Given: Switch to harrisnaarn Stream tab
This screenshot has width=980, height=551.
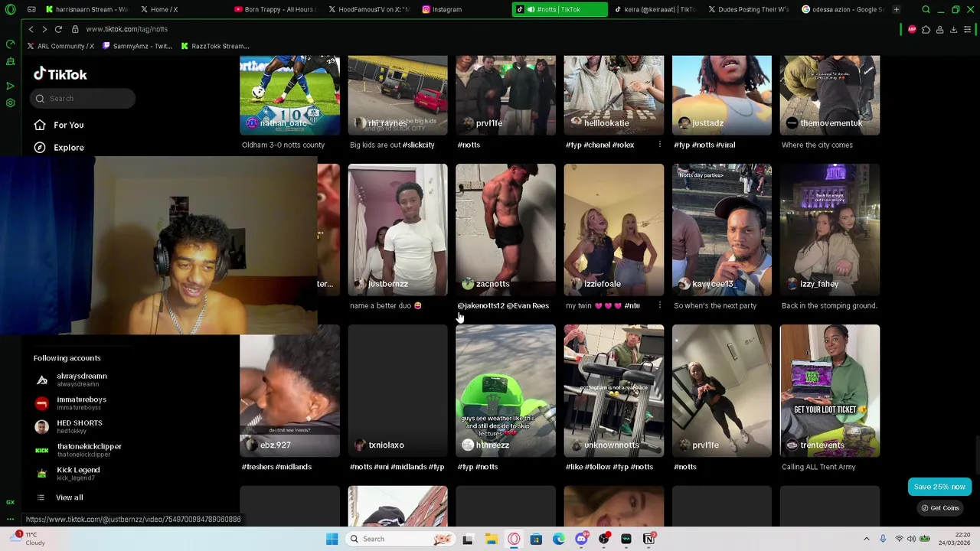Looking at the screenshot, I should 87,9.
